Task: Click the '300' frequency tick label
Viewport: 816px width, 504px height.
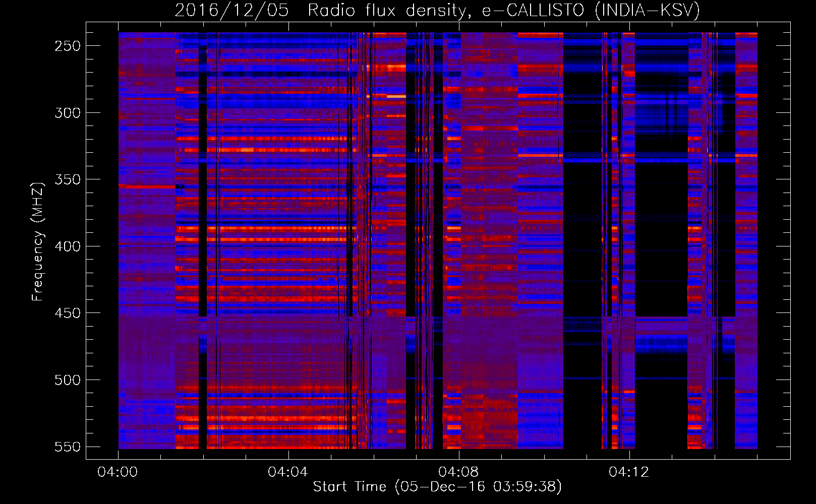Action: [x=68, y=113]
